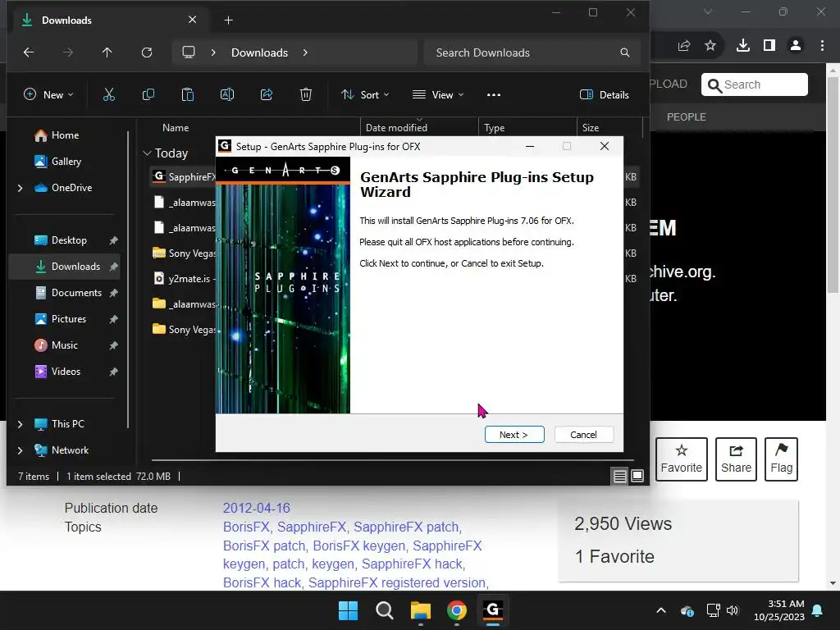Open the See more (three dots) menu
The height and width of the screenshot is (630, 840).
(x=493, y=95)
